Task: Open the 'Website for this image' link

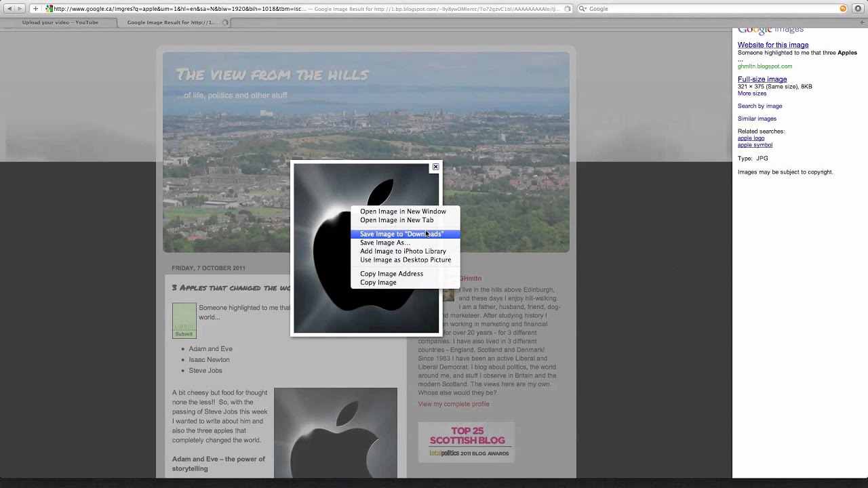Action: click(x=773, y=45)
